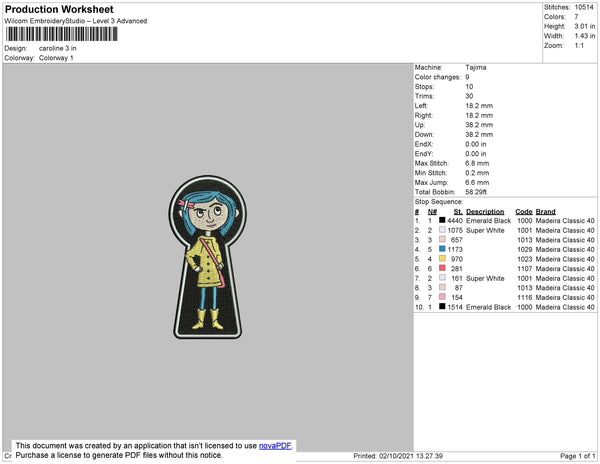This screenshot has width=600, height=464.
Task: Click the Total Bobbin label
Action: pyautogui.click(x=435, y=192)
